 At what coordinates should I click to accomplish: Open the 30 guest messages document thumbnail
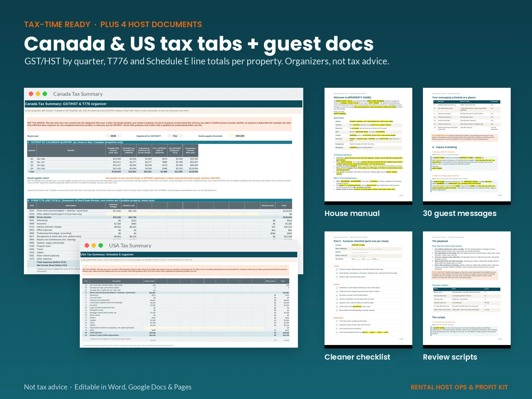pos(467,146)
